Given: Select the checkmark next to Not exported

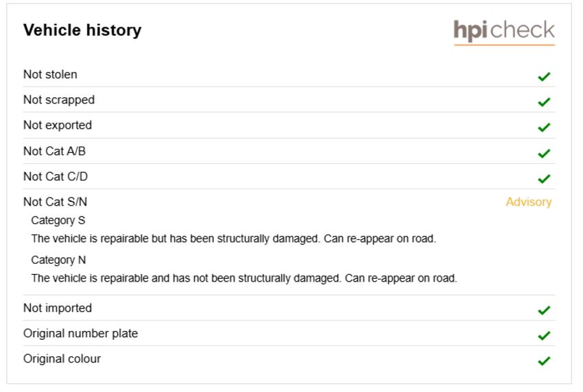Looking at the screenshot, I should (544, 127).
